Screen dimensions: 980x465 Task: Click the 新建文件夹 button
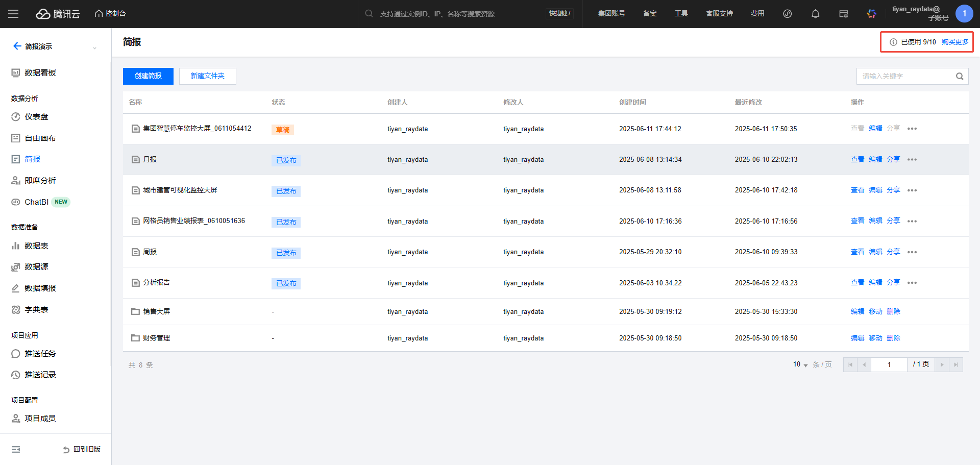(x=207, y=76)
